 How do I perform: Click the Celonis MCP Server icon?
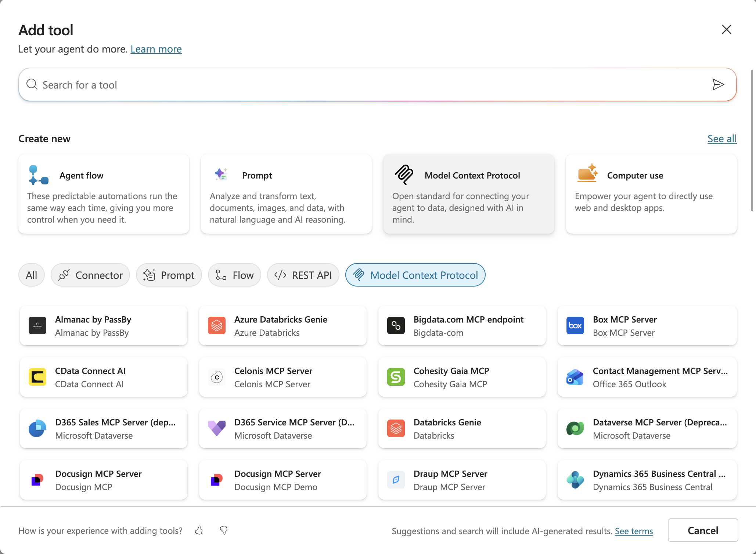[217, 377]
